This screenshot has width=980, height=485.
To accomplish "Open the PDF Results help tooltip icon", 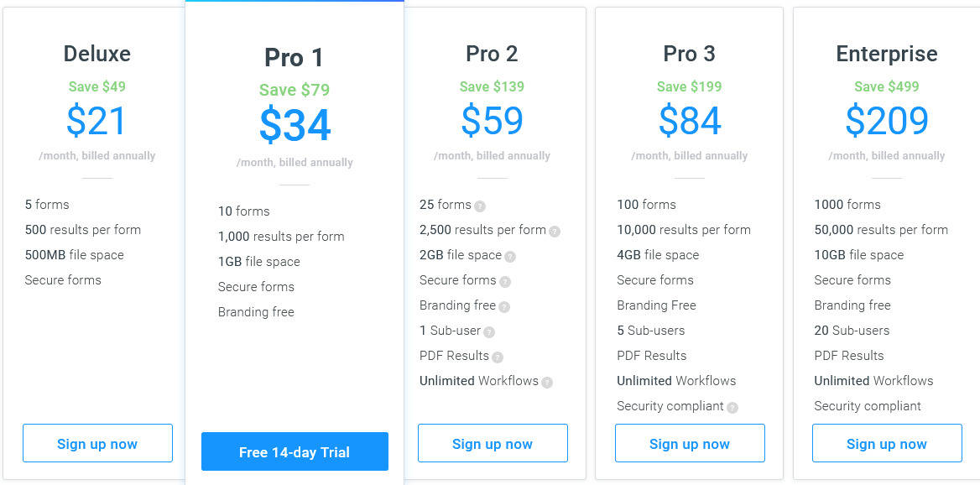I will [496, 356].
